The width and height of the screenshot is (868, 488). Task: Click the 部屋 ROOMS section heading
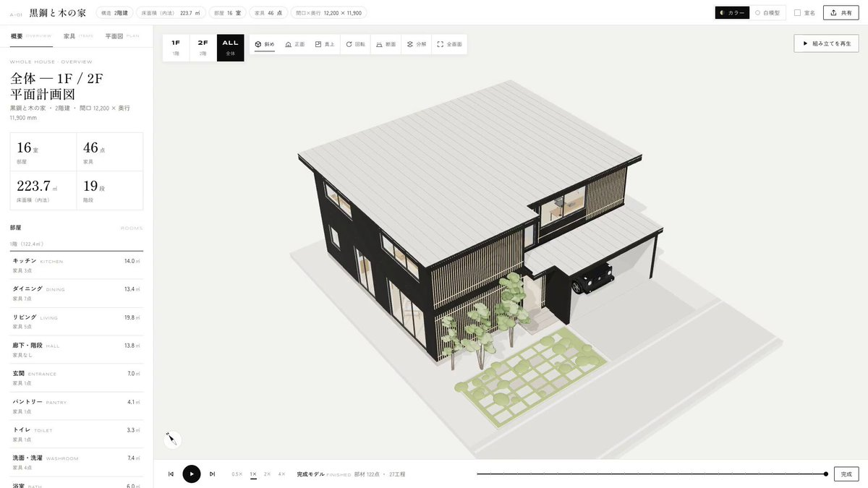tap(77, 228)
